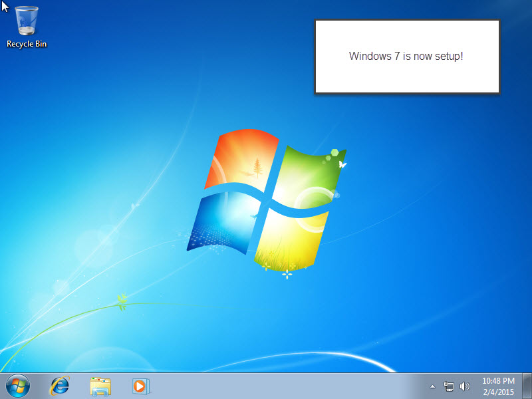Click the Show desktop strip beside the clock
The image size is (532, 399).
527,386
